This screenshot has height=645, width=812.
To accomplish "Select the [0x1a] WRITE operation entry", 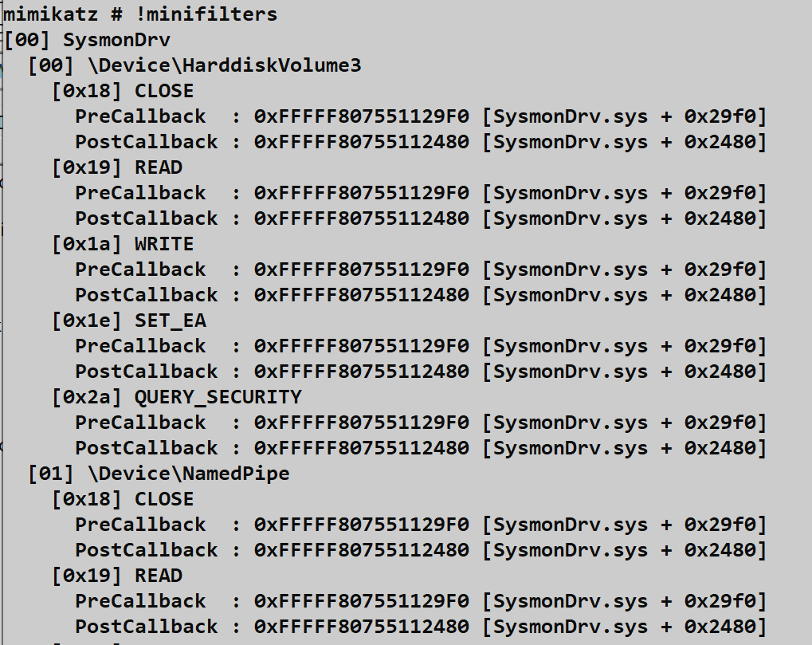I will click(x=123, y=244).
